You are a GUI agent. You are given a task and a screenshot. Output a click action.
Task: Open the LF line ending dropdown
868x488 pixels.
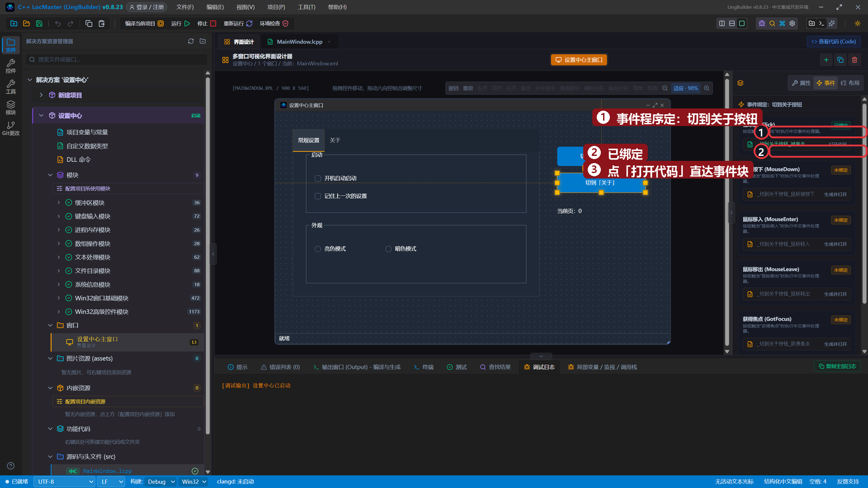coord(112,482)
